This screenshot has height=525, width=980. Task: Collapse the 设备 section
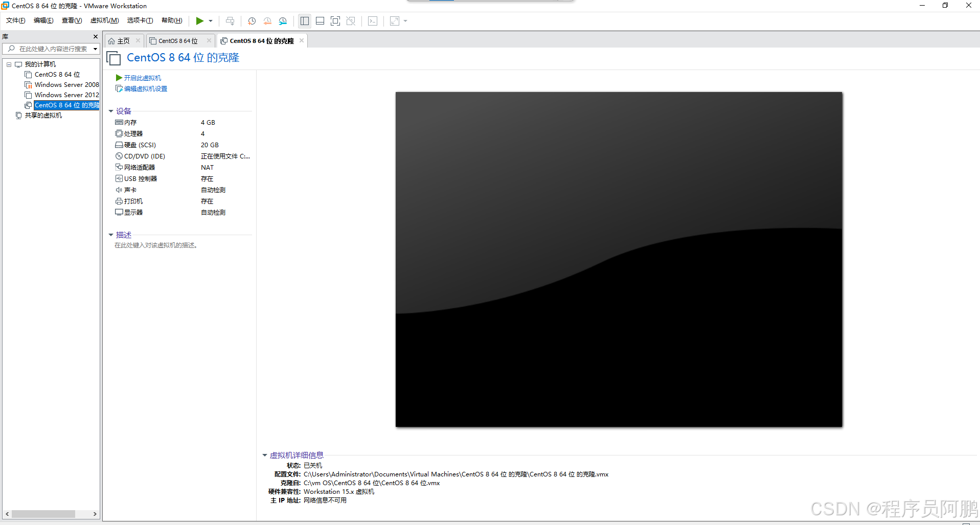pyautogui.click(x=110, y=111)
